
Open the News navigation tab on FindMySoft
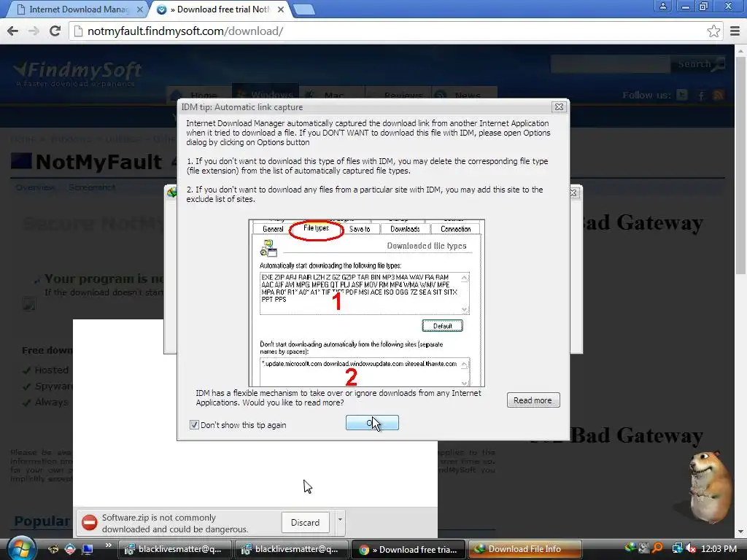point(465,96)
